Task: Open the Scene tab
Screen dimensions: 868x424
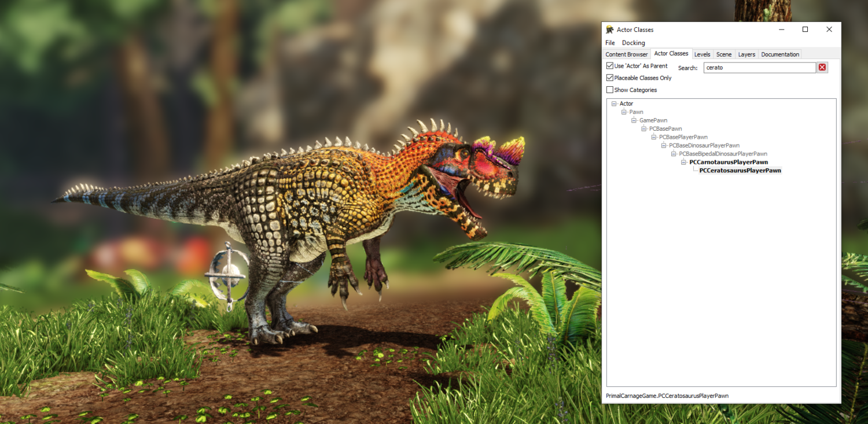Action: [724, 54]
